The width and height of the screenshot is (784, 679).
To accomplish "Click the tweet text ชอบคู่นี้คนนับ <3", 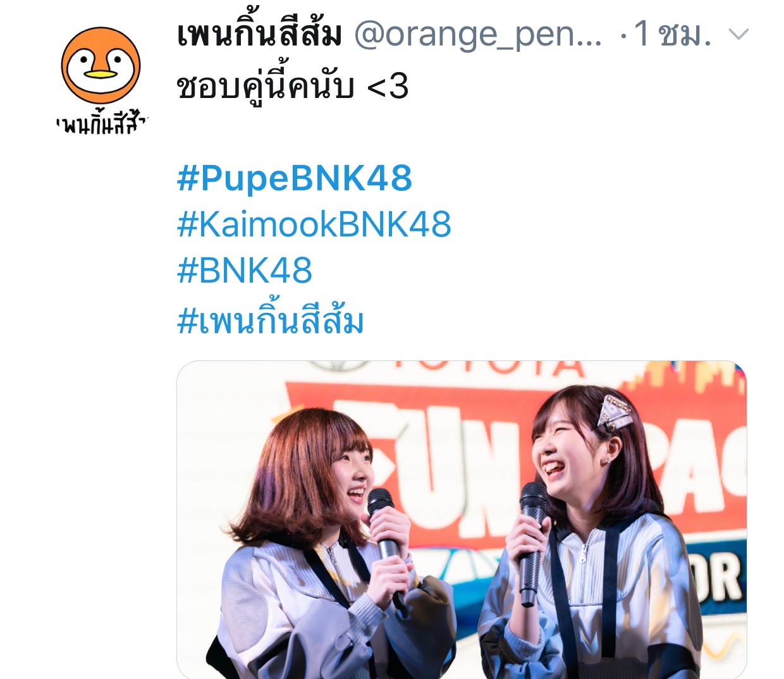I will (293, 87).
